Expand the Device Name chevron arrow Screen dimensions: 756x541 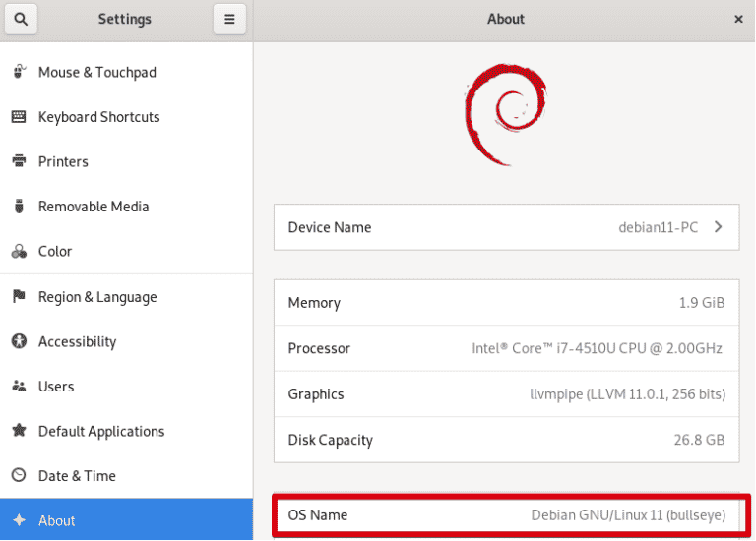[718, 227]
